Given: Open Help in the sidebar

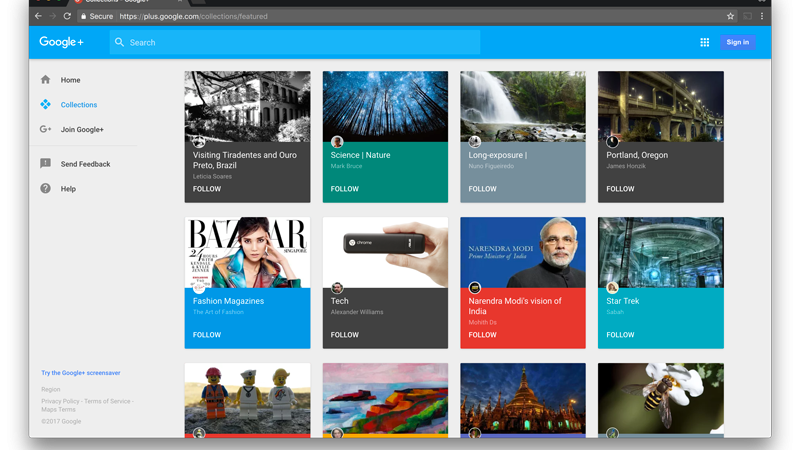Looking at the screenshot, I should [68, 189].
